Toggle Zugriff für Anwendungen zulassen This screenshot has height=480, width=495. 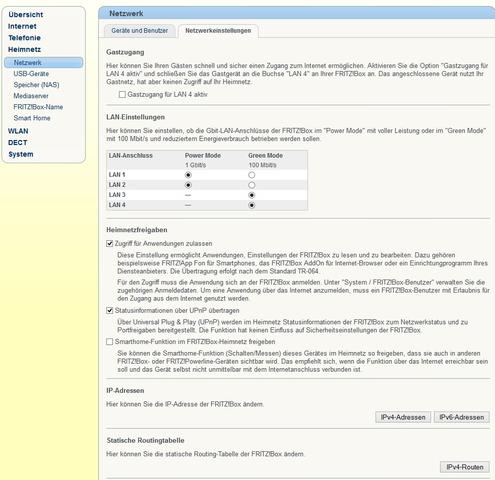109,244
